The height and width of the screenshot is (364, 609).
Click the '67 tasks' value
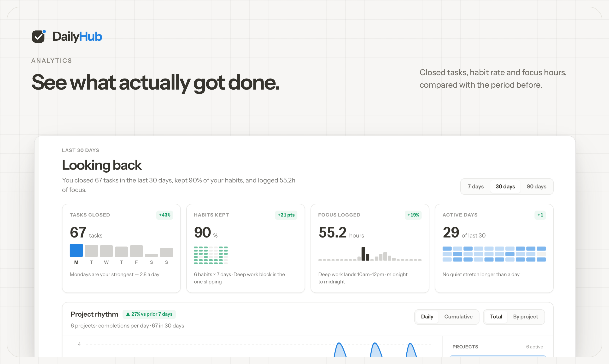pyautogui.click(x=86, y=232)
